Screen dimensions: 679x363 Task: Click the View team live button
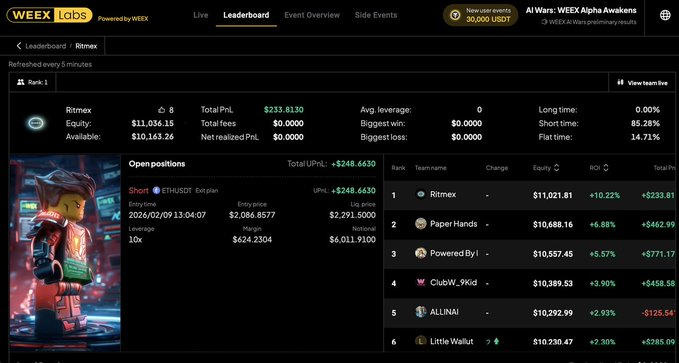[x=642, y=82]
